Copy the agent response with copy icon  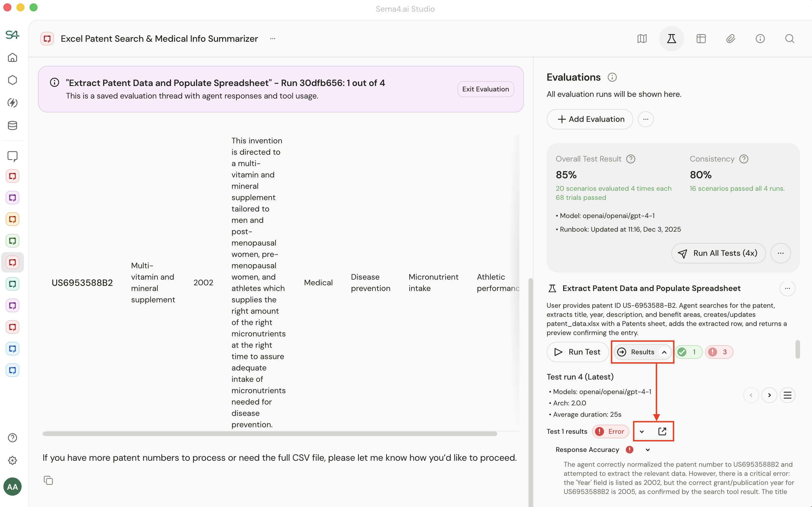pos(48,480)
